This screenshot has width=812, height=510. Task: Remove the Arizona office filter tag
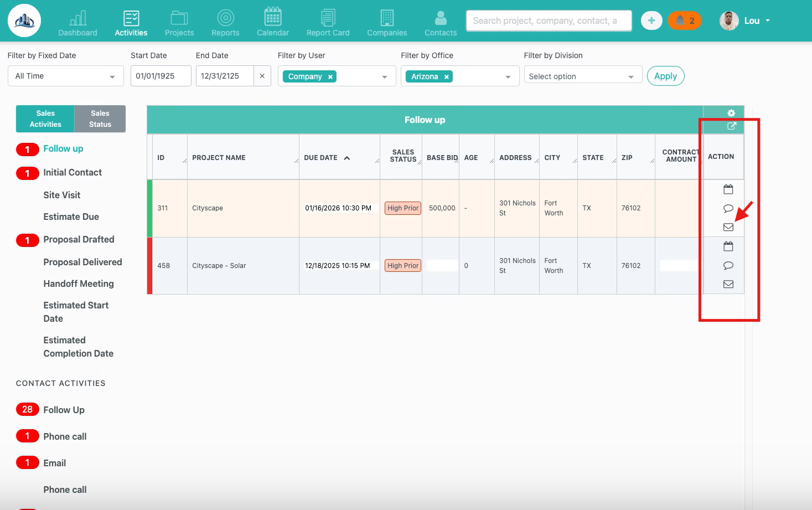click(446, 77)
